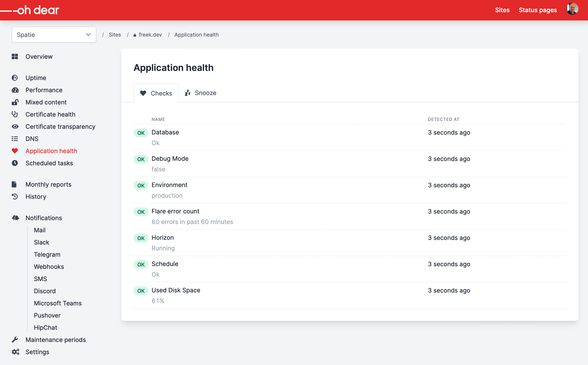Viewport: 588px width, 365px height.
Task: Switch to the Snooze tab
Action: 200,93
